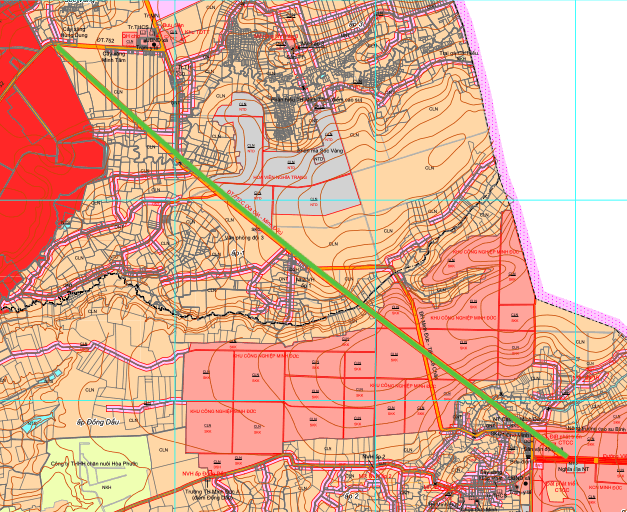Click the 'ấp 2' hamlet label
Screen dimensions: 627x512
[x=352, y=496]
